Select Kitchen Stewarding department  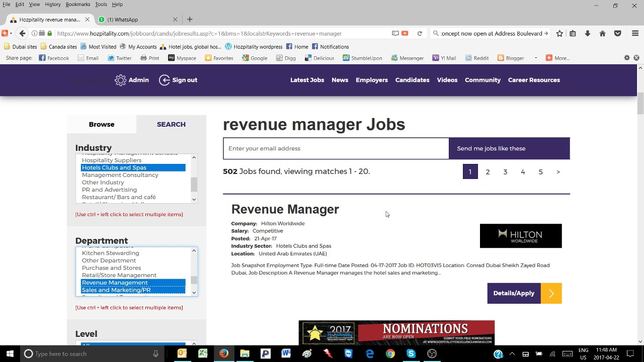pyautogui.click(x=133, y=253)
